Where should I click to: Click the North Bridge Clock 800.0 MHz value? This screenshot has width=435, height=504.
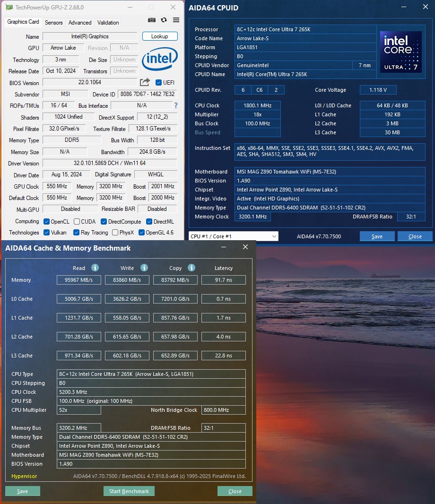click(224, 410)
